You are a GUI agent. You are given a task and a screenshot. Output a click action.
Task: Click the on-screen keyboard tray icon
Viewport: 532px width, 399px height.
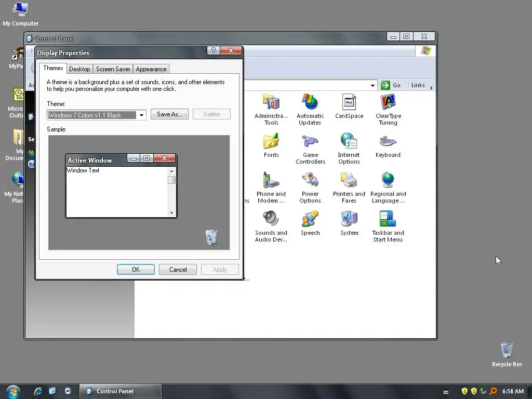[446, 392]
